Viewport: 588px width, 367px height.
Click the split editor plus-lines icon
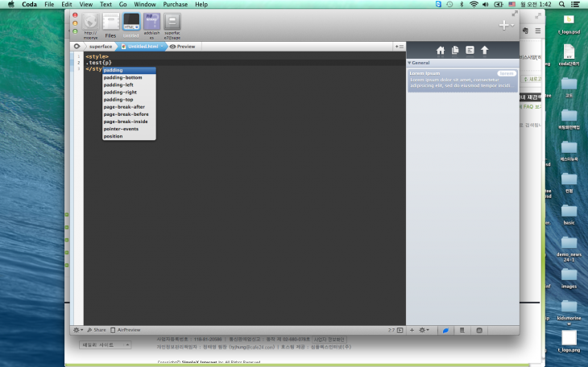point(399,47)
